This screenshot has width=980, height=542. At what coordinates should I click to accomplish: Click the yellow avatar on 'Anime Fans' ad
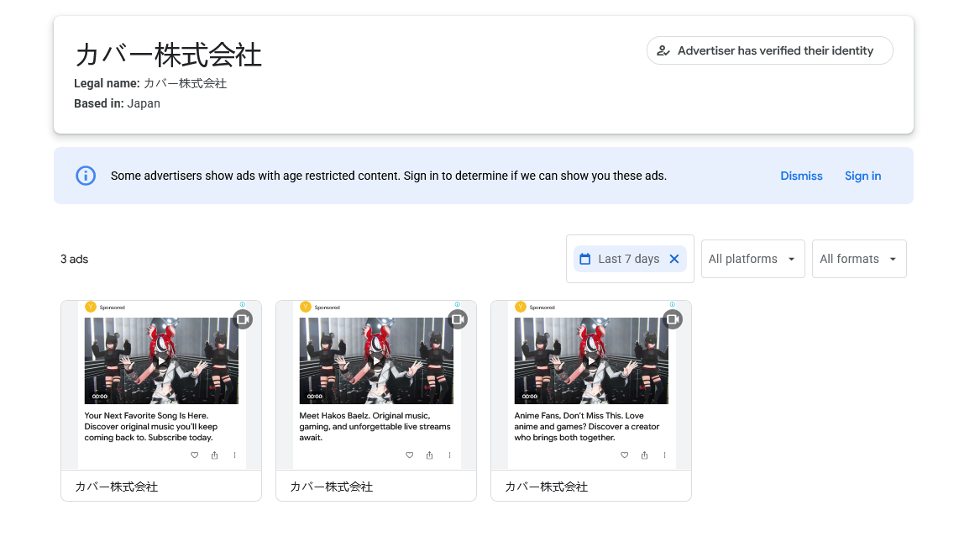(520, 307)
